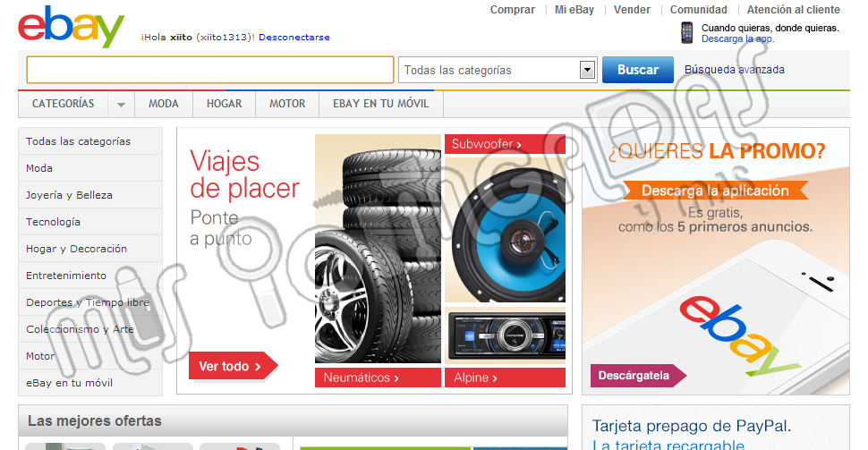The height and width of the screenshot is (450, 868).
Task: Choose Coleccionismo y Arte in sidebar
Action: [x=90, y=329]
